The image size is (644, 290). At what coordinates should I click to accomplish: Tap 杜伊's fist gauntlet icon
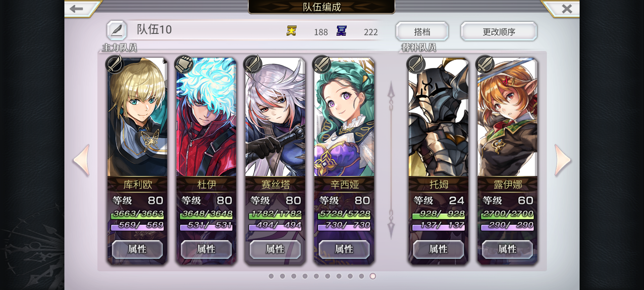(184, 64)
